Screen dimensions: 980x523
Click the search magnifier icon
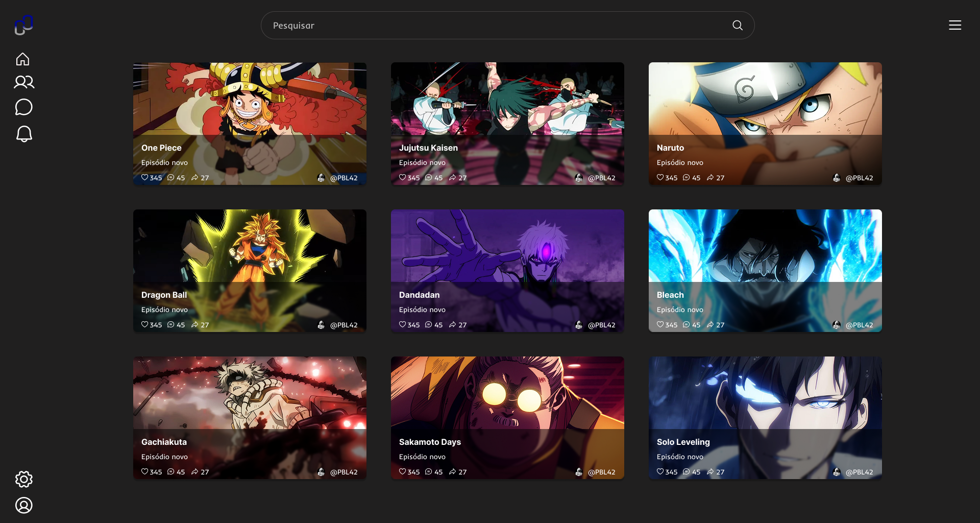(x=738, y=26)
